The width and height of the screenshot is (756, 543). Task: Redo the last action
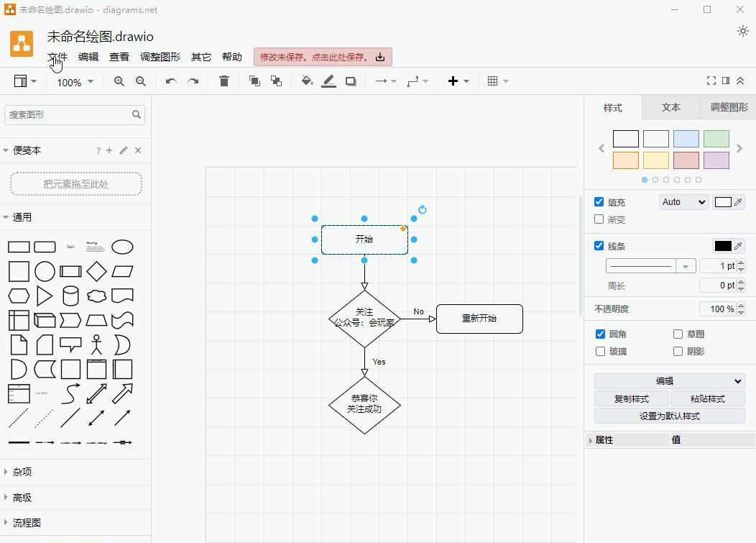click(193, 81)
